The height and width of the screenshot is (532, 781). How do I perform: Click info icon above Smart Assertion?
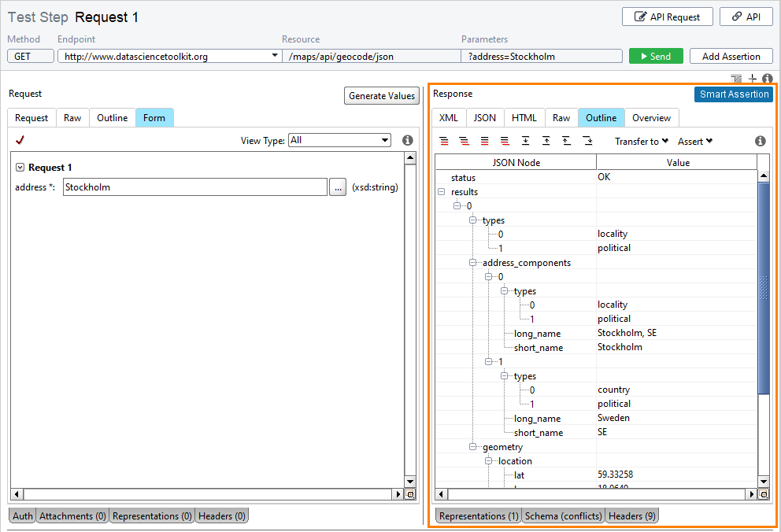click(x=768, y=79)
